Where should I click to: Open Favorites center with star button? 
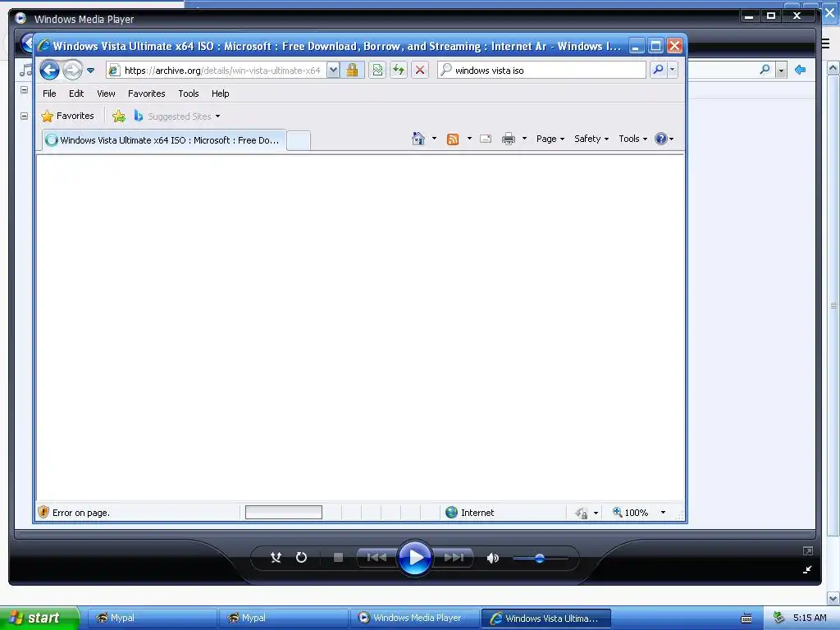67,116
